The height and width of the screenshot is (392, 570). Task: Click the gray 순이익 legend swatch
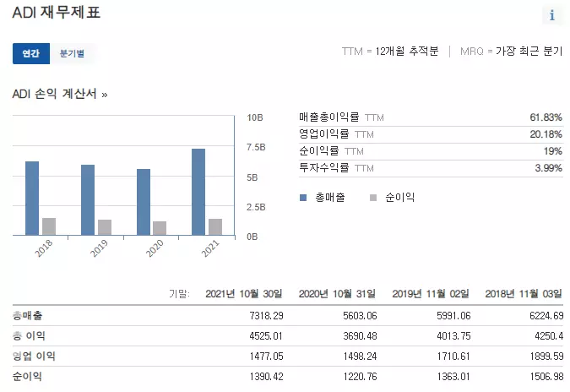(373, 198)
